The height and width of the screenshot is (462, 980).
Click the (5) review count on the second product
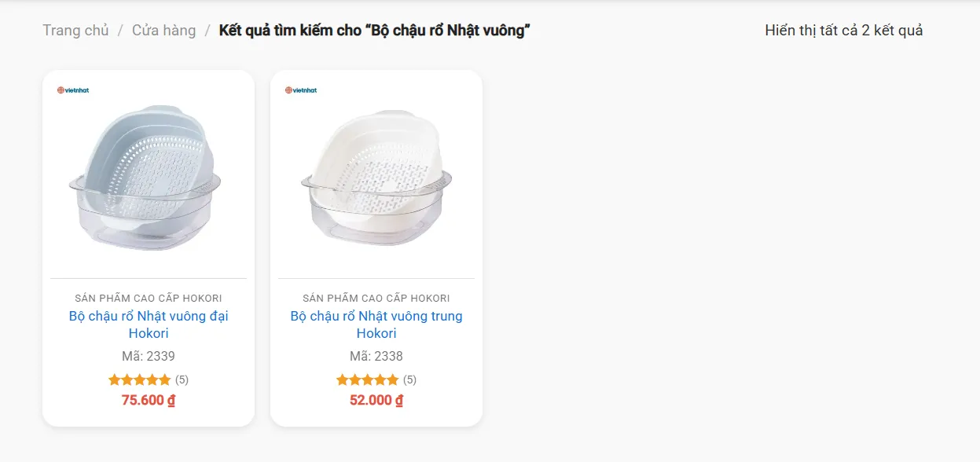pos(409,379)
